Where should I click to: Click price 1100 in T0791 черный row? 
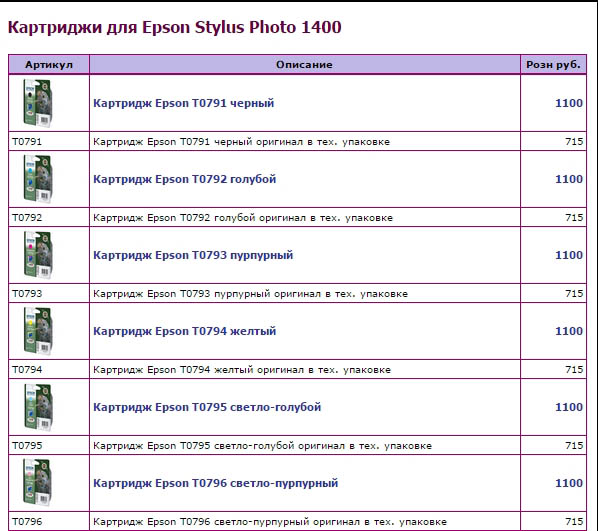tap(569, 103)
